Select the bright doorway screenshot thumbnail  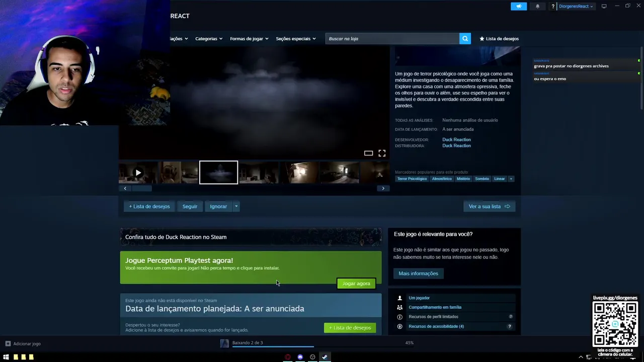299,172
